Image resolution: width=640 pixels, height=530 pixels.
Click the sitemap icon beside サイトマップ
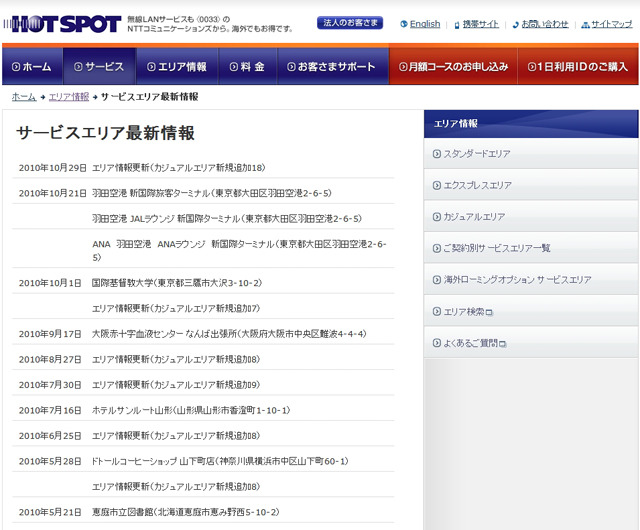[585, 25]
